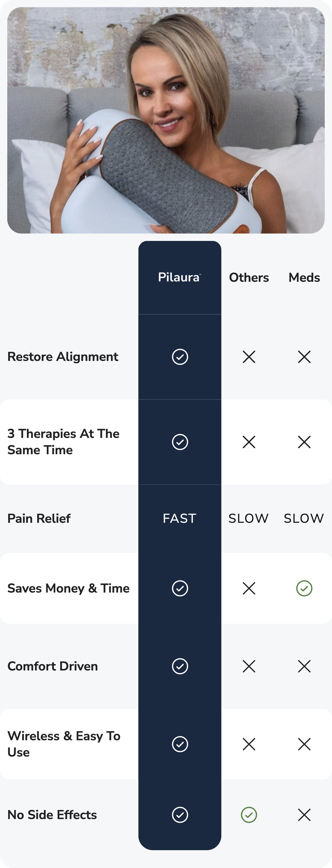Click the Pilaura checkmark in Comfort Driven row
332x868 pixels.
point(180,666)
